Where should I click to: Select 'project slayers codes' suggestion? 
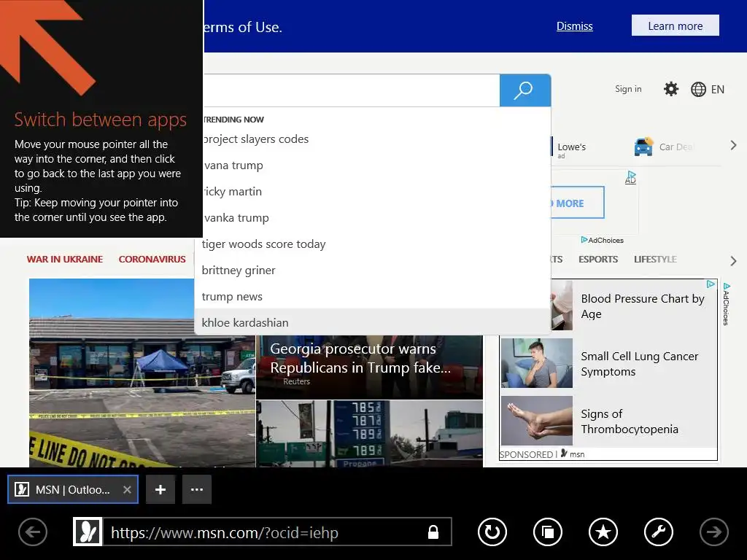pyautogui.click(x=373, y=139)
